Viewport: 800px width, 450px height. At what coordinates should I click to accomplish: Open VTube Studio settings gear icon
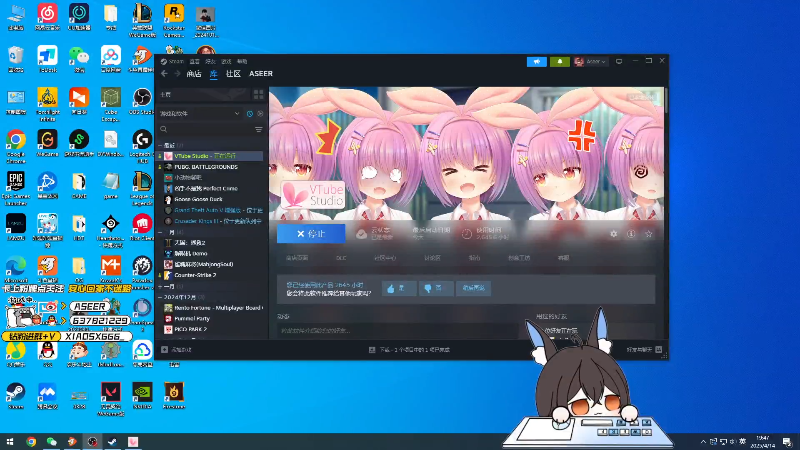[x=614, y=234]
